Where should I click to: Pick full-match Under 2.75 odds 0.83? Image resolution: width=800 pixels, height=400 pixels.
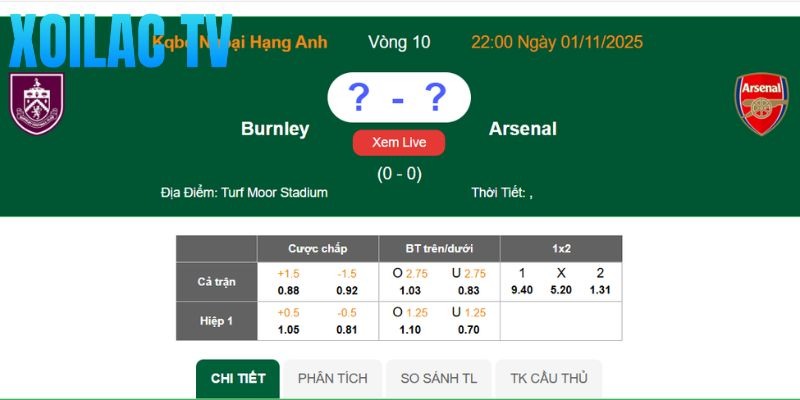(x=468, y=290)
